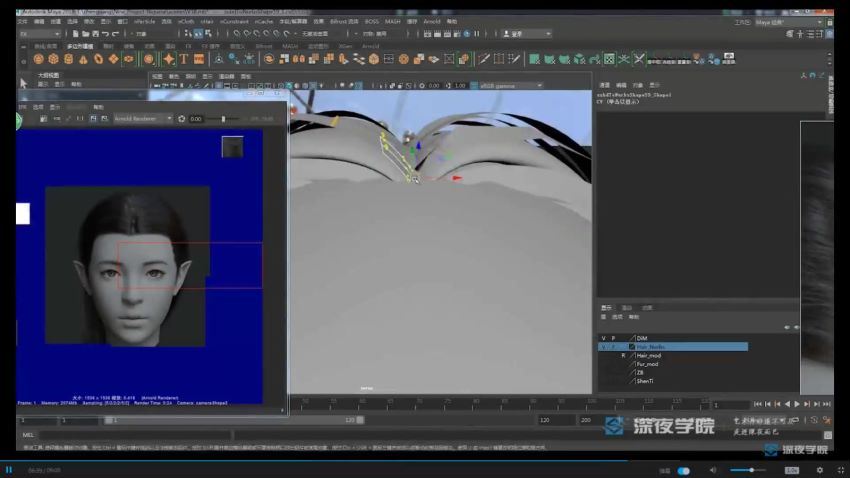Pause the video with the player pause button

(x=9, y=470)
